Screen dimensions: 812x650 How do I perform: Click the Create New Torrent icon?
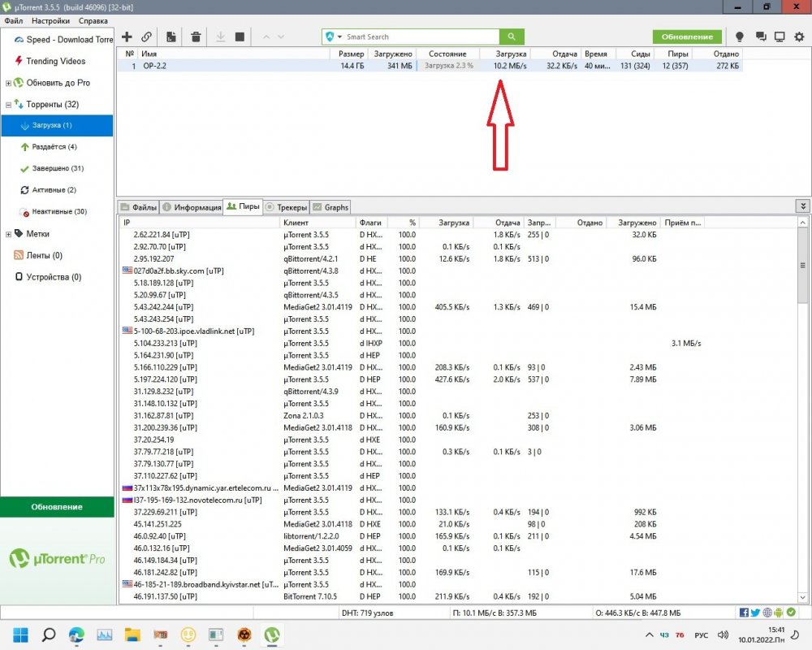click(171, 37)
